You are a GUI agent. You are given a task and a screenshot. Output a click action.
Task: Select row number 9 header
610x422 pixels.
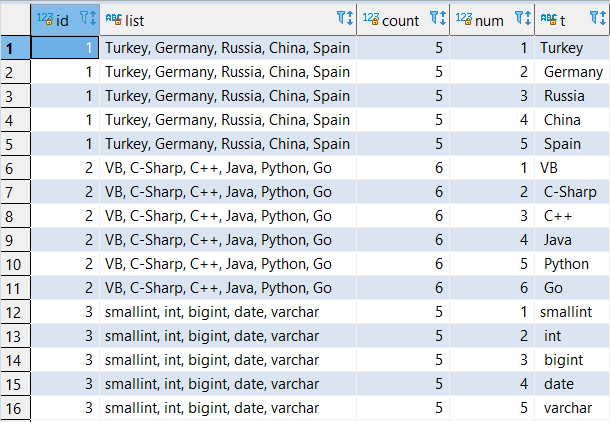point(15,240)
